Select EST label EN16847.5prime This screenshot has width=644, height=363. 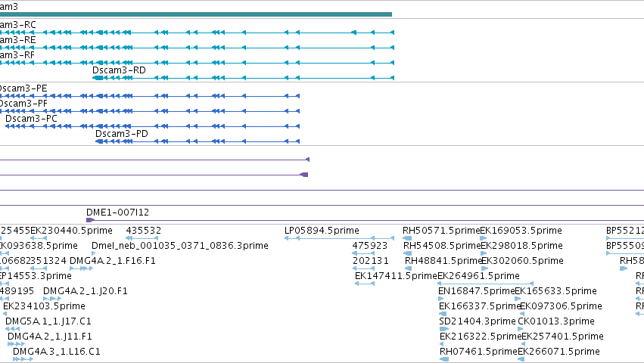coord(477,291)
